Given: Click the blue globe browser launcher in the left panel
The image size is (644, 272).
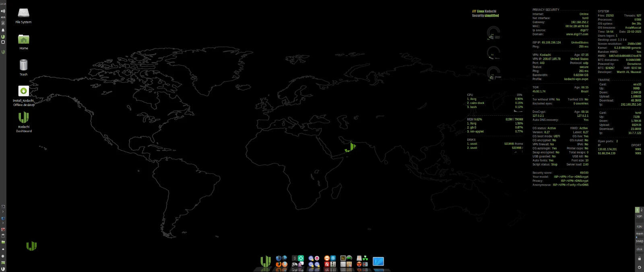Looking at the screenshot, I should click(x=3, y=218).
